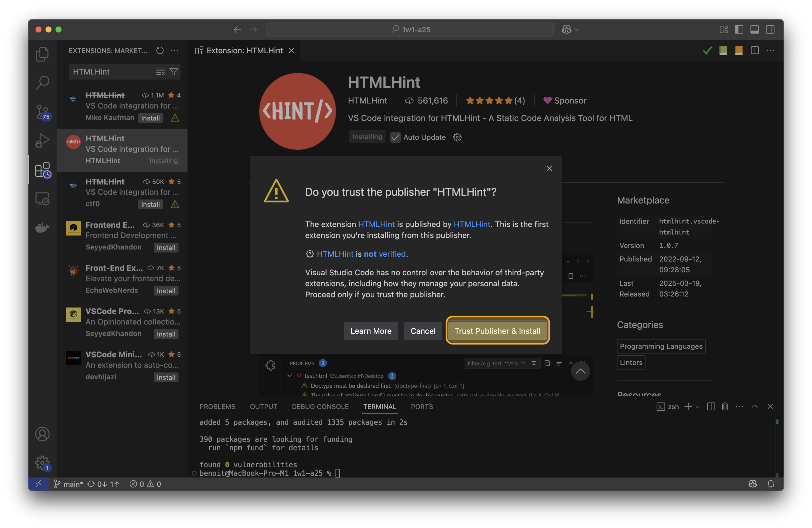This screenshot has width=812, height=528.
Task: Install the Frontend E... extension pack
Action: 166,248
